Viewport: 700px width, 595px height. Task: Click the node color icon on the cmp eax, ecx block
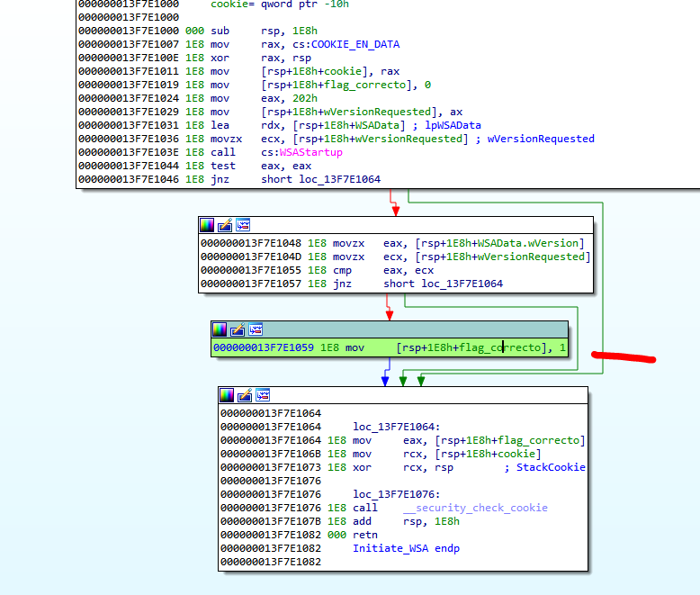coord(207,225)
